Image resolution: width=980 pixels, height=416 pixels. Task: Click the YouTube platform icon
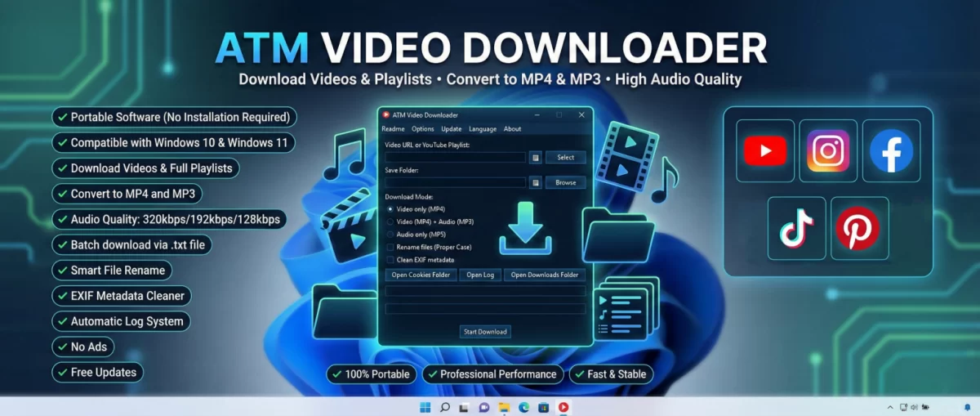[x=764, y=150]
